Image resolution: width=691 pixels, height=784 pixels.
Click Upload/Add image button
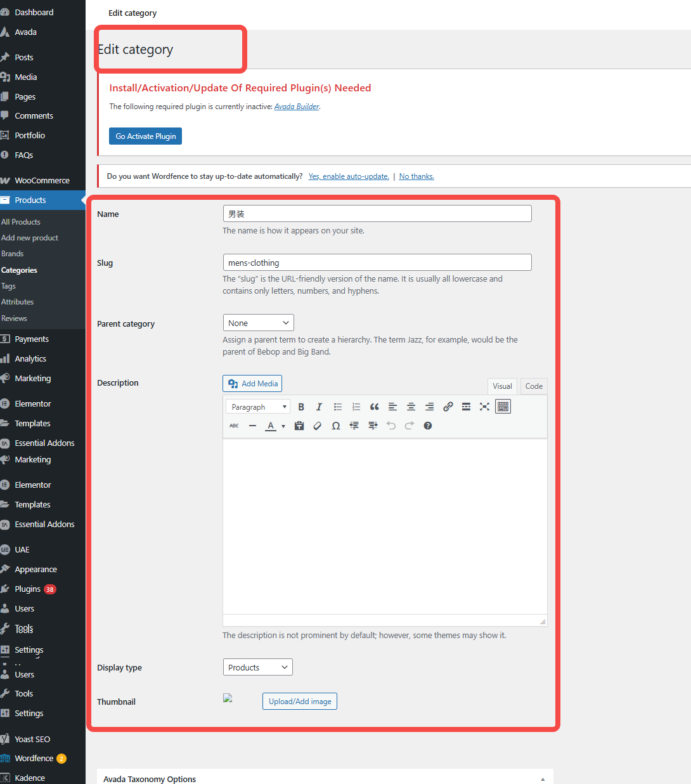tap(300, 702)
